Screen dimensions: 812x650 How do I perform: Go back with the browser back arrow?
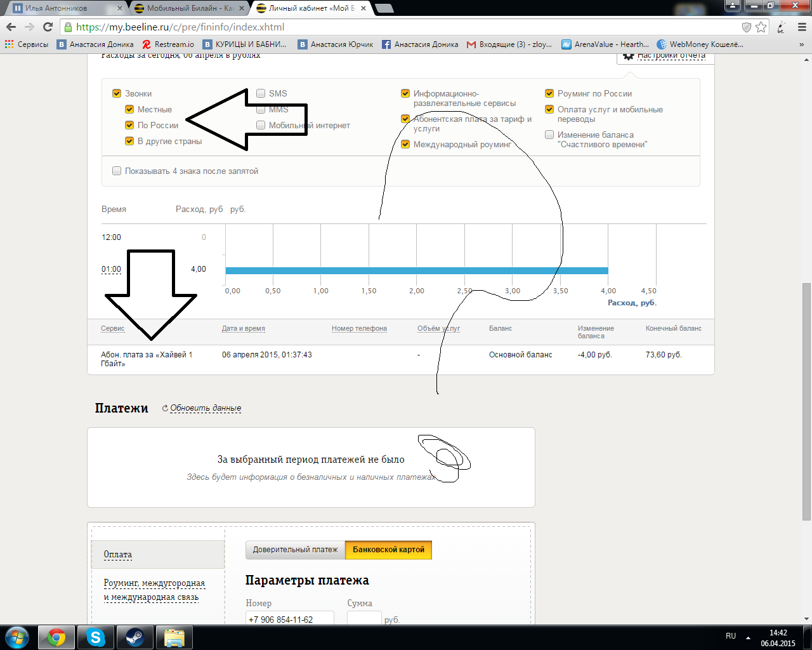point(11,27)
